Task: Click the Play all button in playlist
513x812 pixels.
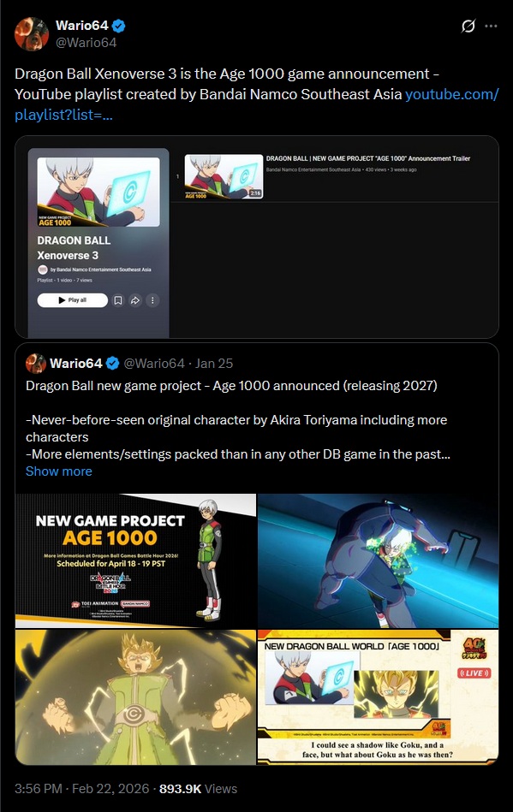Action: point(73,300)
